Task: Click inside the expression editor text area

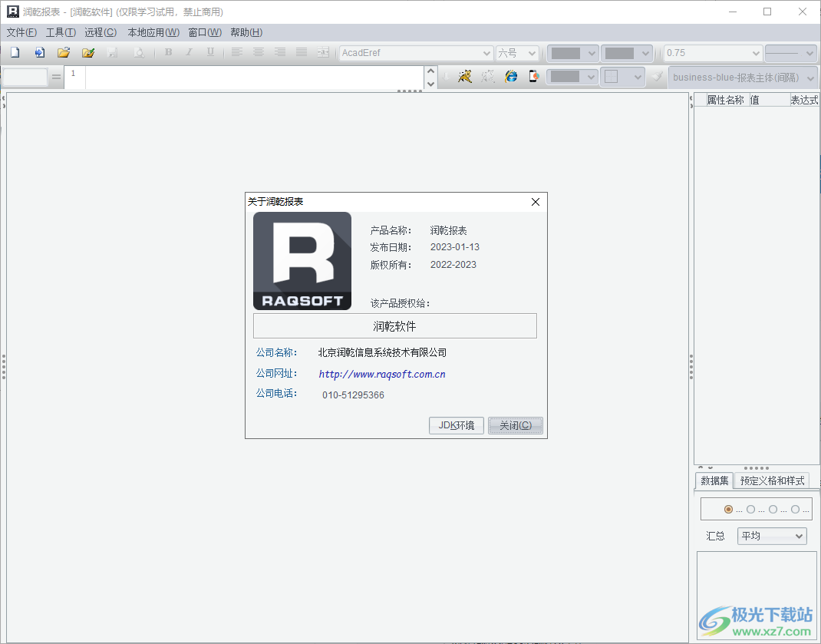Action: (255, 78)
